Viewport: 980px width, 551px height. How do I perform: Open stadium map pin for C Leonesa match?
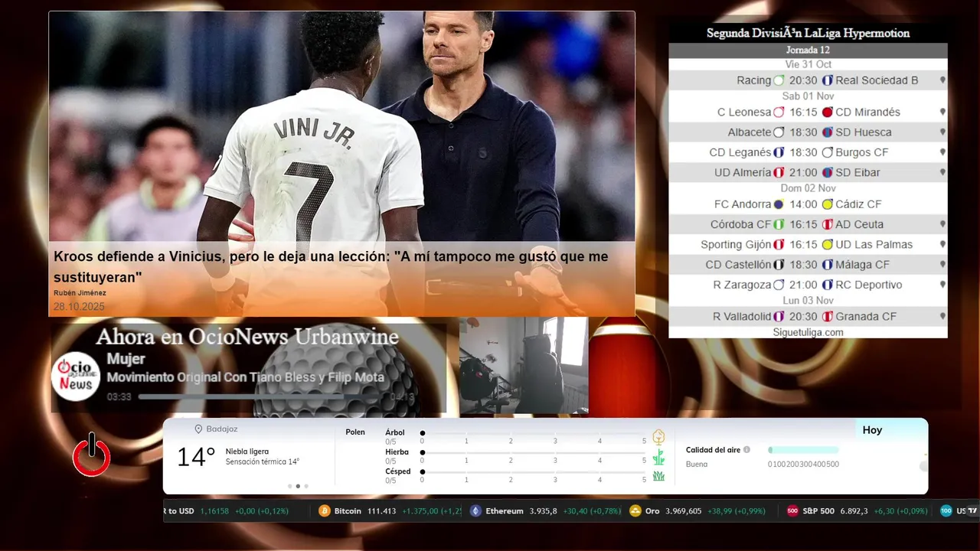tap(942, 112)
